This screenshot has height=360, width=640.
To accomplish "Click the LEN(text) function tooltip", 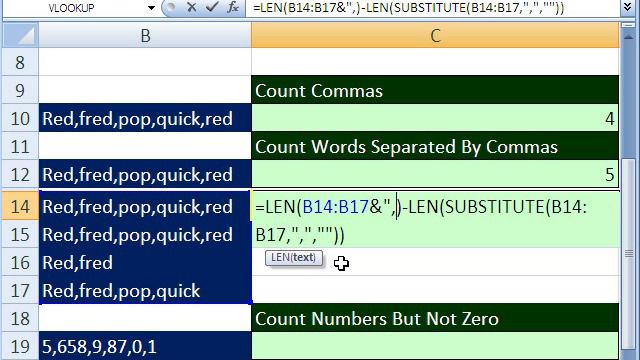I will pos(293,258).
